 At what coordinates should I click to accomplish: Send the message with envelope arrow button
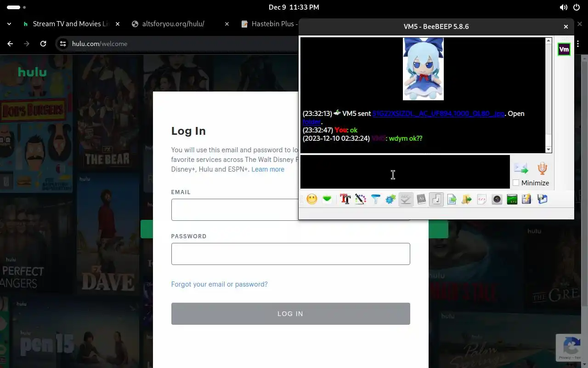[521, 168]
